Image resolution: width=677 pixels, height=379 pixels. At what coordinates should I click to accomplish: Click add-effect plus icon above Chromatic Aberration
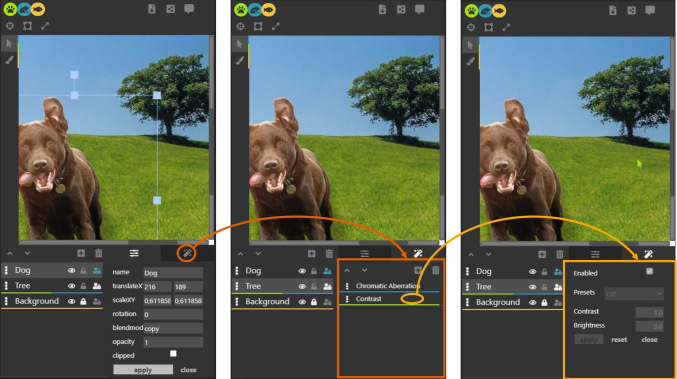(418, 270)
